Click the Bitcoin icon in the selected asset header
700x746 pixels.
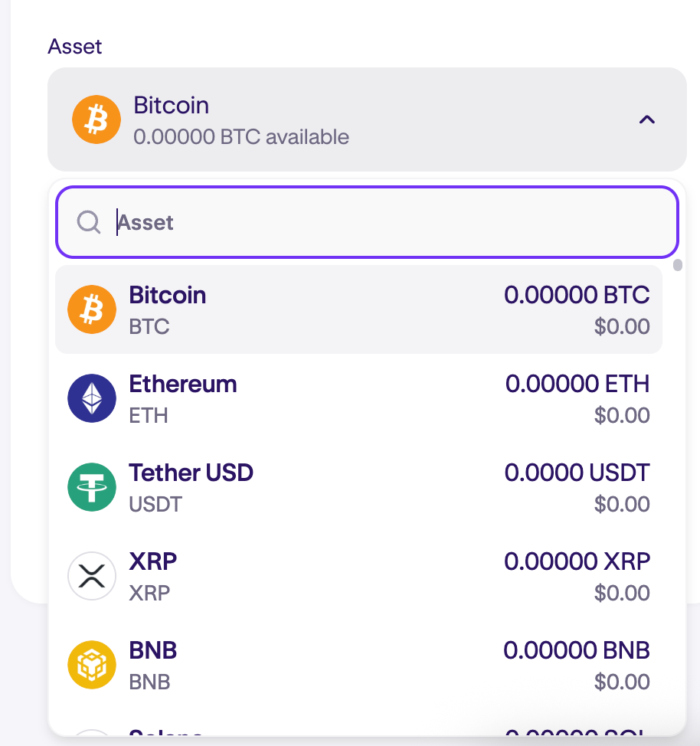point(96,119)
